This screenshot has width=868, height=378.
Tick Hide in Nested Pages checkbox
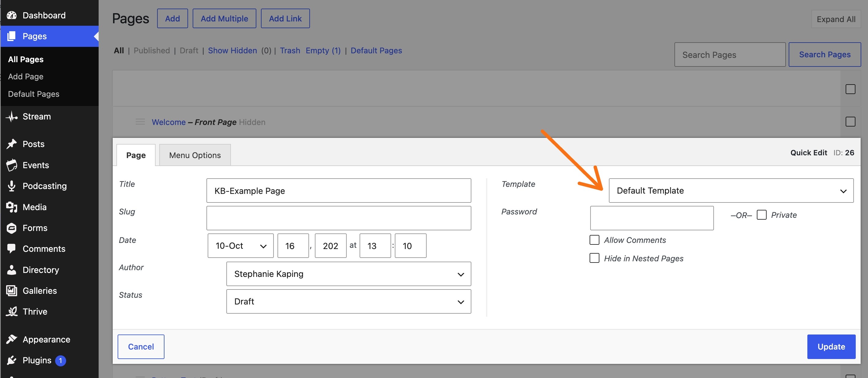click(x=594, y=258)
